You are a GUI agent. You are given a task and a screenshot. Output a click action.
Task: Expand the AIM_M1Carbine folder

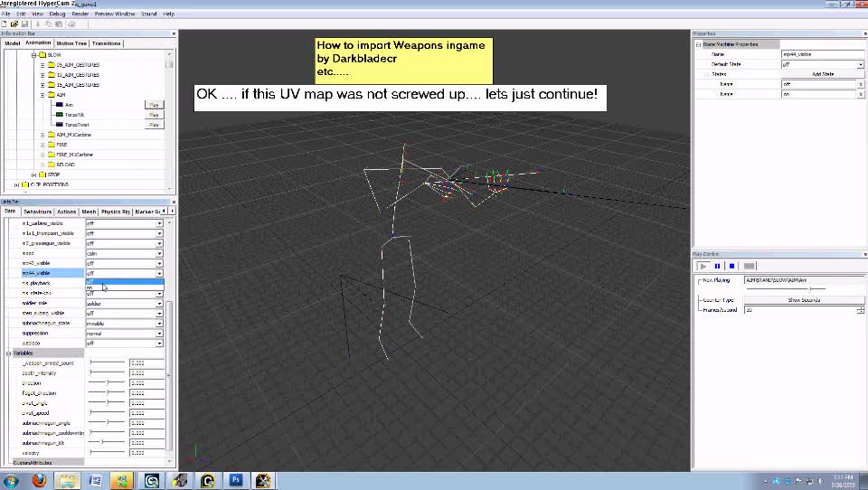tap(42, 135)
